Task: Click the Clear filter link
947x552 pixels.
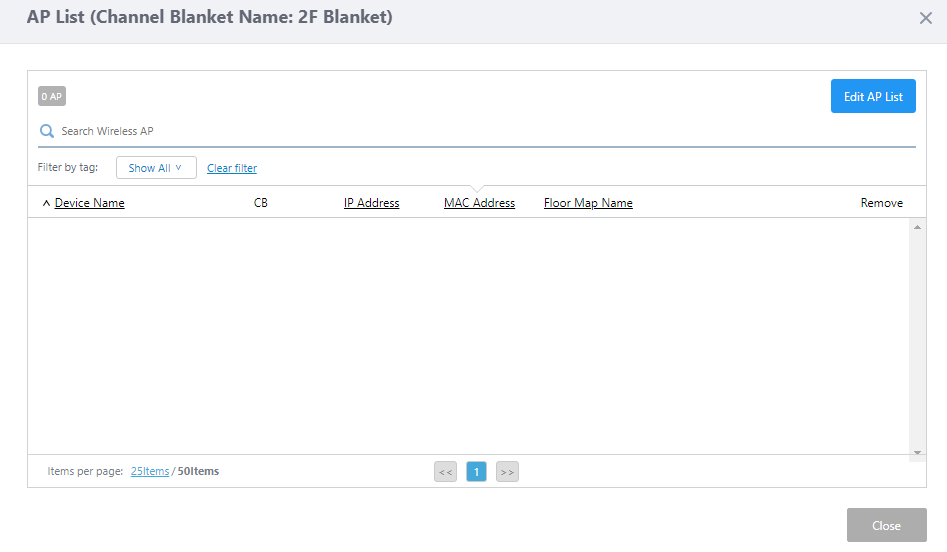Action: tap(232, 168)
